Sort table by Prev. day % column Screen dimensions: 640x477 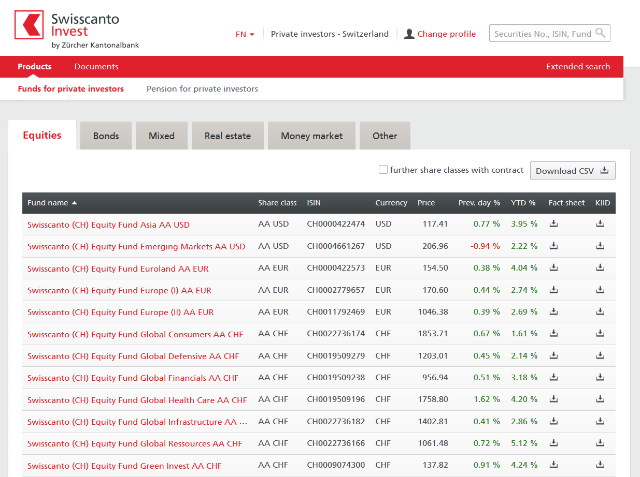pyautogui.click(x=479, y=203)
